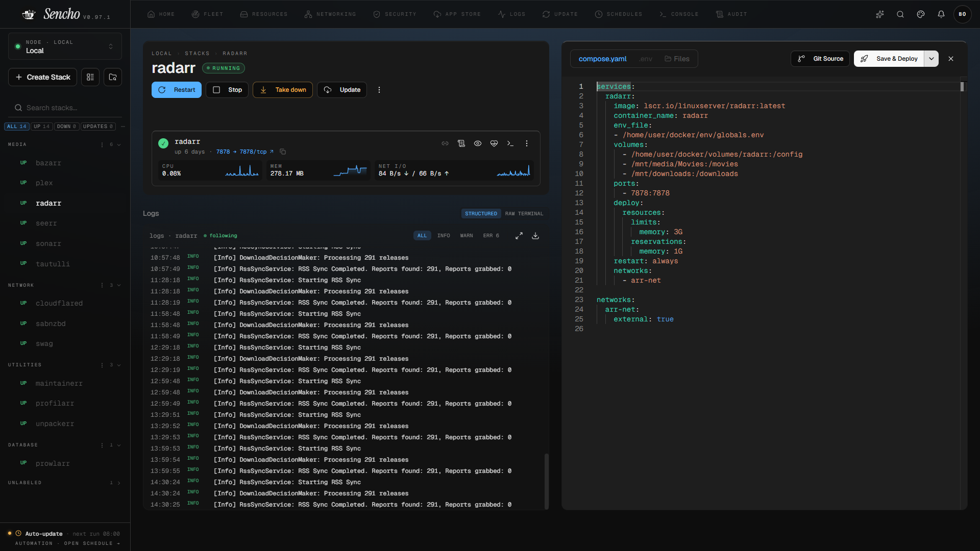This screenshot has width=980, height=551.
Task: Open radarr container health heartbeat icon
Action: (x=494, y=143)
